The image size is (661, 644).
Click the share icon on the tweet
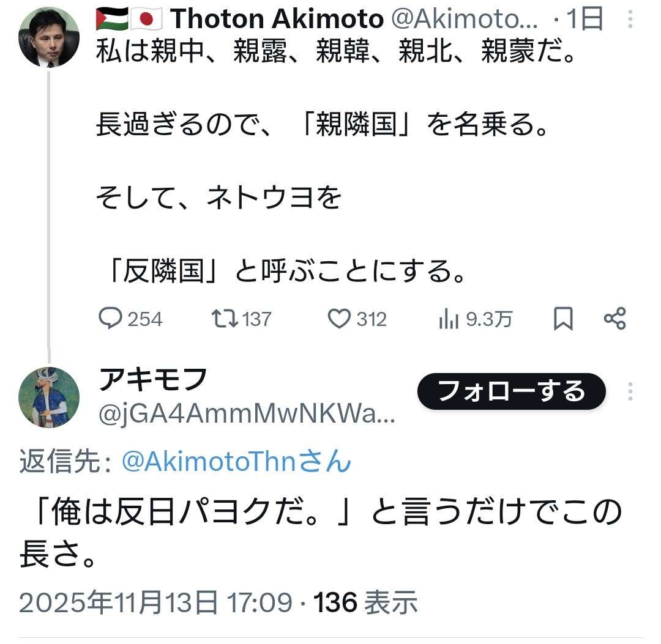(x=614, y=319)
